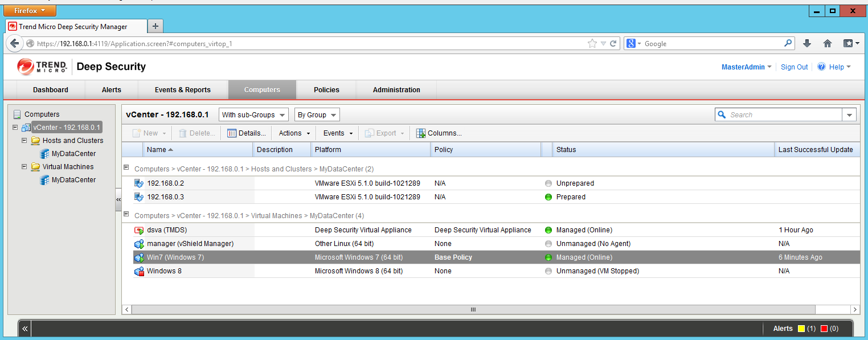The width and height of the screenshot is (868, 340).
Task: Click Firefox downloads arrow icon
Action: 807,43
